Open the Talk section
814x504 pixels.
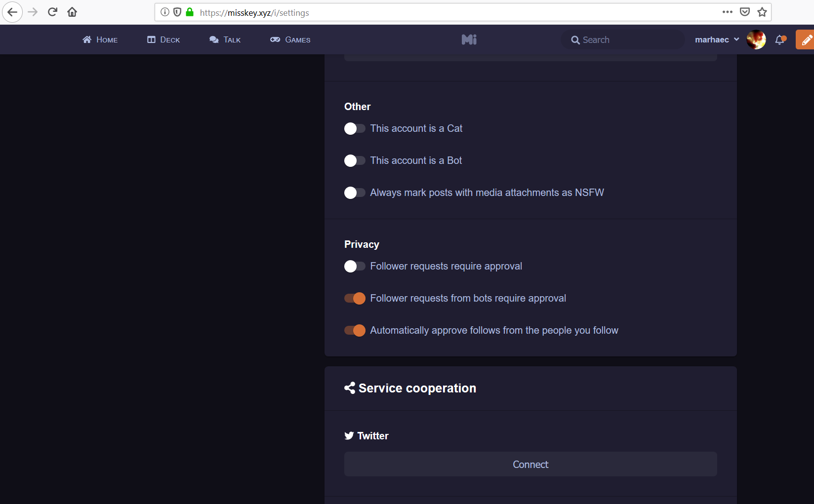click(225, 39)
